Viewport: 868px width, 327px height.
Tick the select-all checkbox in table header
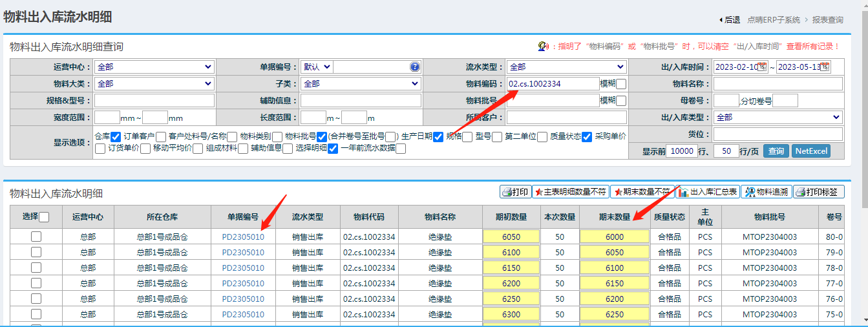(45, 218)
